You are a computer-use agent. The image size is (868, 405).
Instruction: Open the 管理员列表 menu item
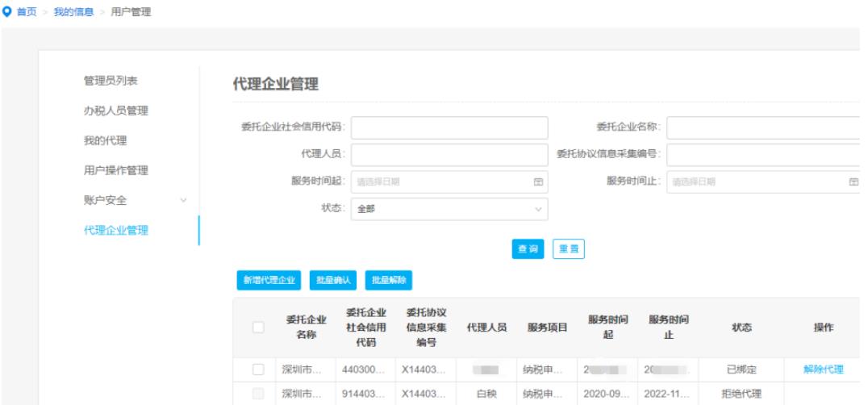click(x=111, y=81)
